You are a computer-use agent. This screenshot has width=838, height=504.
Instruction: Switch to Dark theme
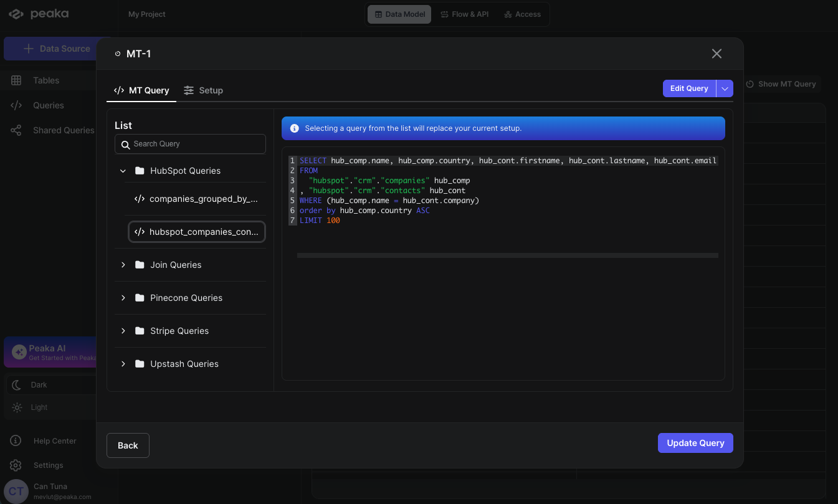[x=39, y=385]
